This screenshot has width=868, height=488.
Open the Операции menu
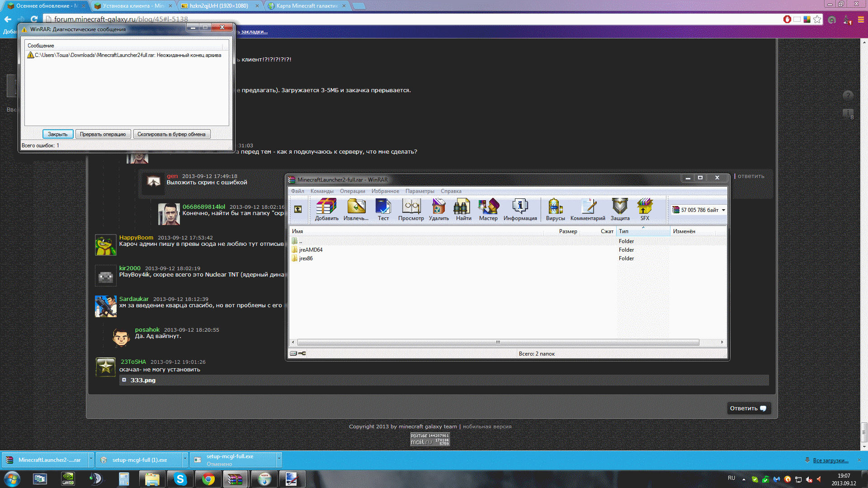[353, 191]
